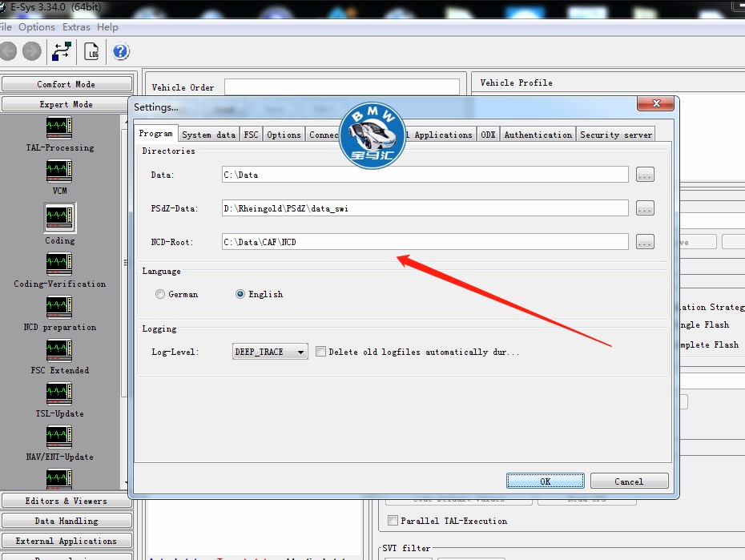Switch to the System data tab

click(208, 135)
